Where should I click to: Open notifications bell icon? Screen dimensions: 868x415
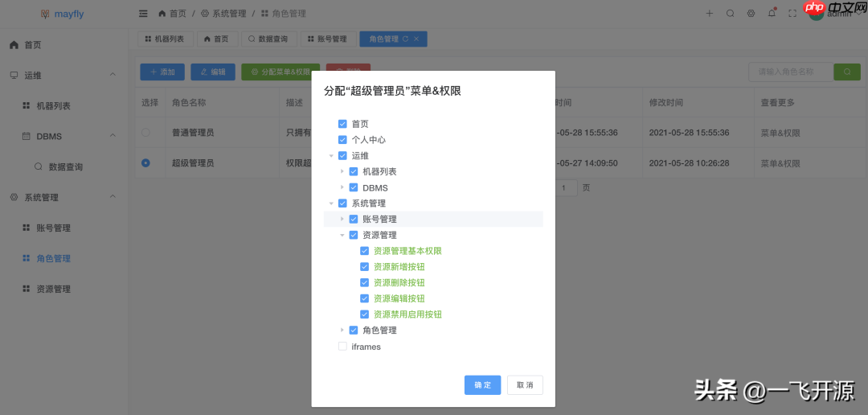click(x=772, y=14)
